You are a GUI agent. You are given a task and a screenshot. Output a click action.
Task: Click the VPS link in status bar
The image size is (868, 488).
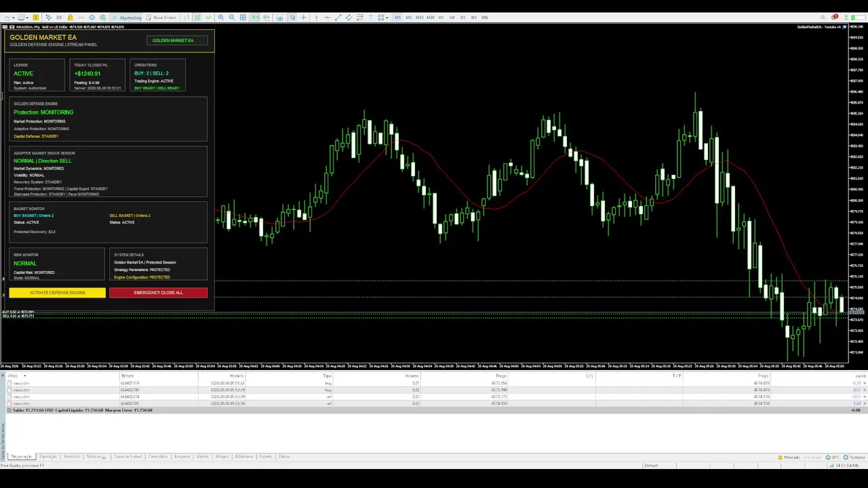point(832,457)
